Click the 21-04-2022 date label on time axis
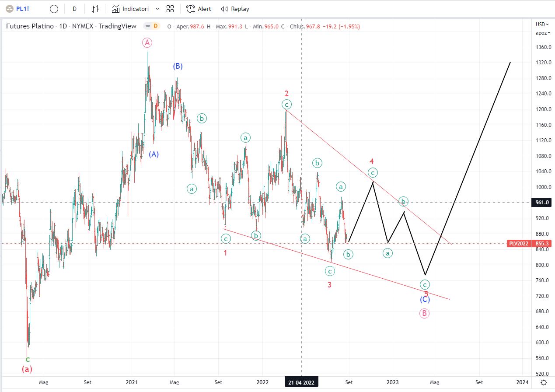 (301, 382)
